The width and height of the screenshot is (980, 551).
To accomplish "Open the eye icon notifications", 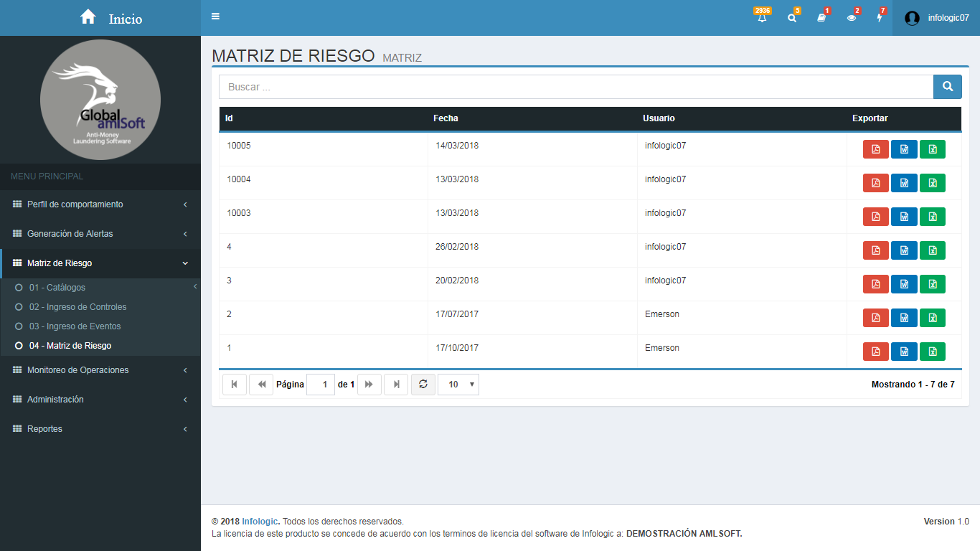I will click(x=852, y=18).
